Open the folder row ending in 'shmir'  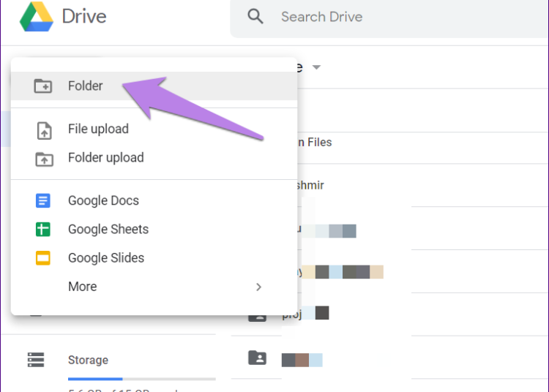(x=422, y=185)
